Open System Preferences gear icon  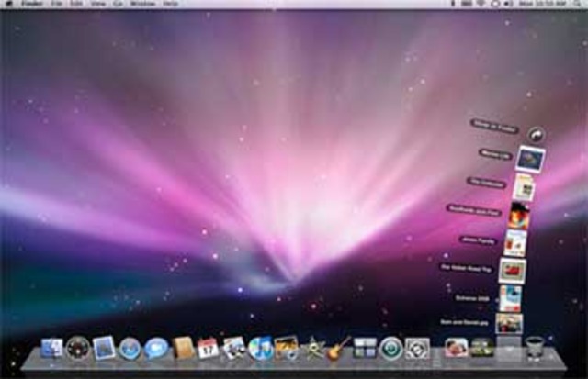tap(417, 349)
